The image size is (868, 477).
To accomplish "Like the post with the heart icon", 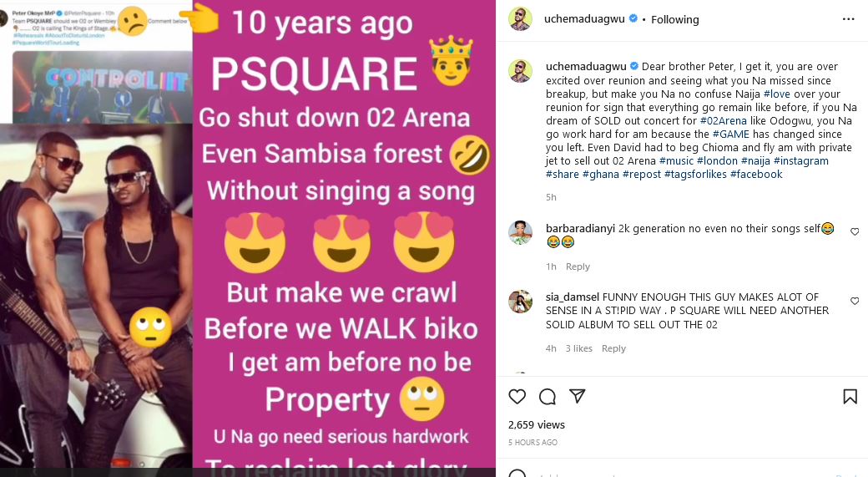I will (x=517, y=396).
